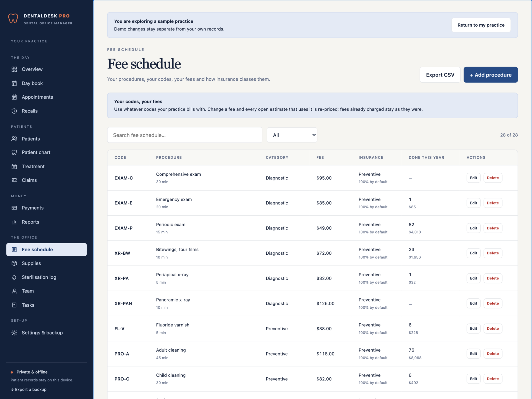Open the All category filter dropdown

[x=292, y=135]
